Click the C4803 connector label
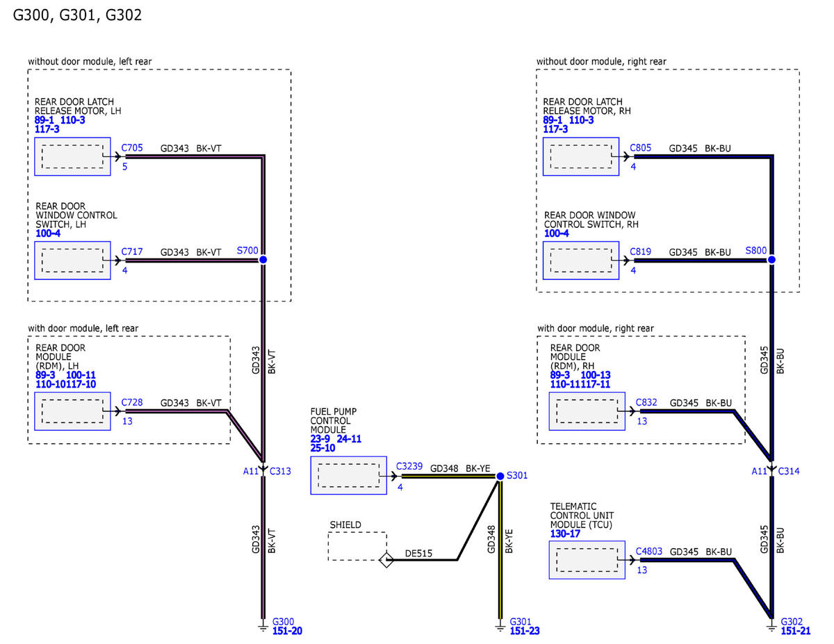 651,551
